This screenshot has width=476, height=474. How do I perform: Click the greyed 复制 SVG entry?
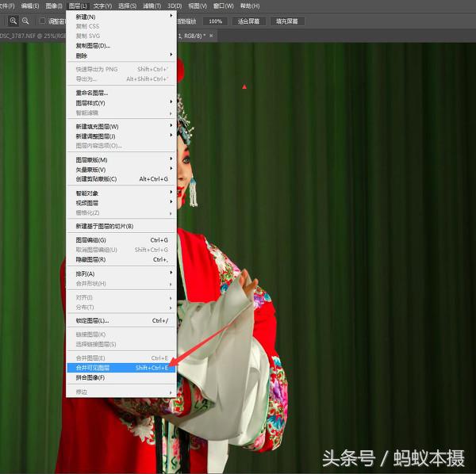(121, 36)
